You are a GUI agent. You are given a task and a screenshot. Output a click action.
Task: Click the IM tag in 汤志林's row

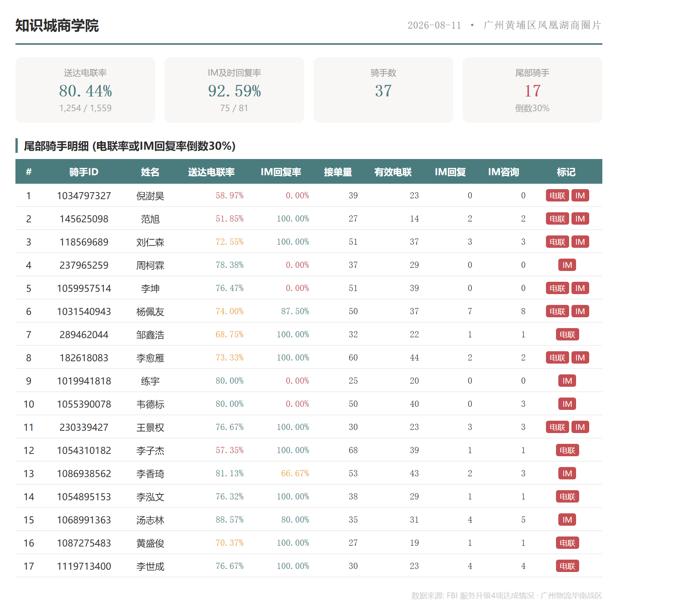click(x=567, y=520)
